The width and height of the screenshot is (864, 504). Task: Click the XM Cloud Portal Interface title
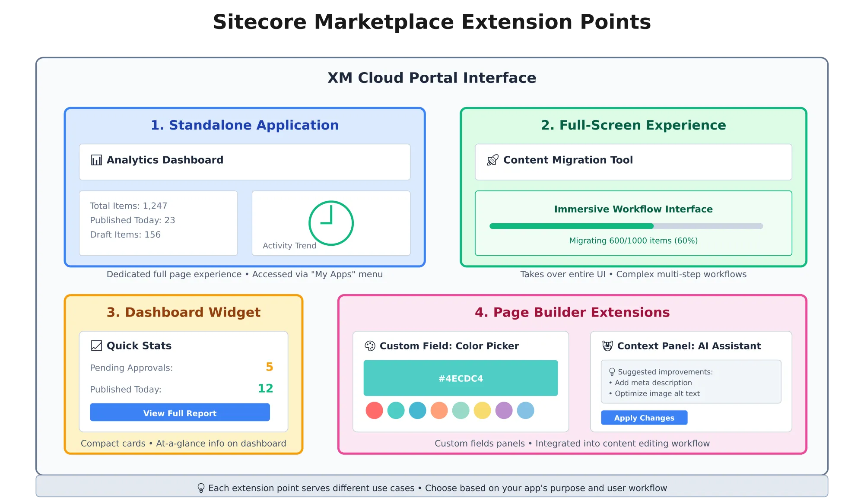[432, 78]
